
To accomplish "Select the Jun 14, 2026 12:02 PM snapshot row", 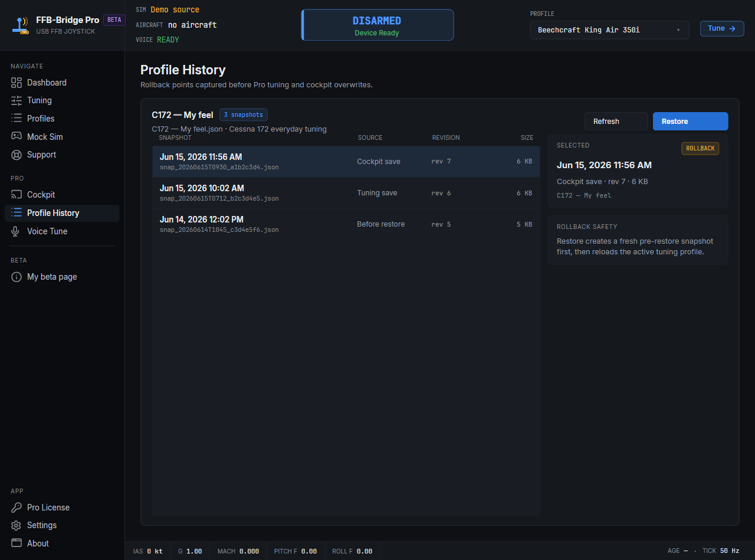I will [346, 224].
